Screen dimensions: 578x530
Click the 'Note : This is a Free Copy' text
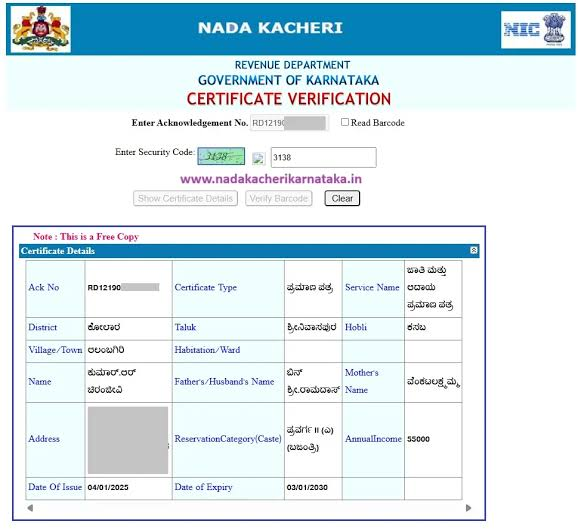tap(86, 237)
